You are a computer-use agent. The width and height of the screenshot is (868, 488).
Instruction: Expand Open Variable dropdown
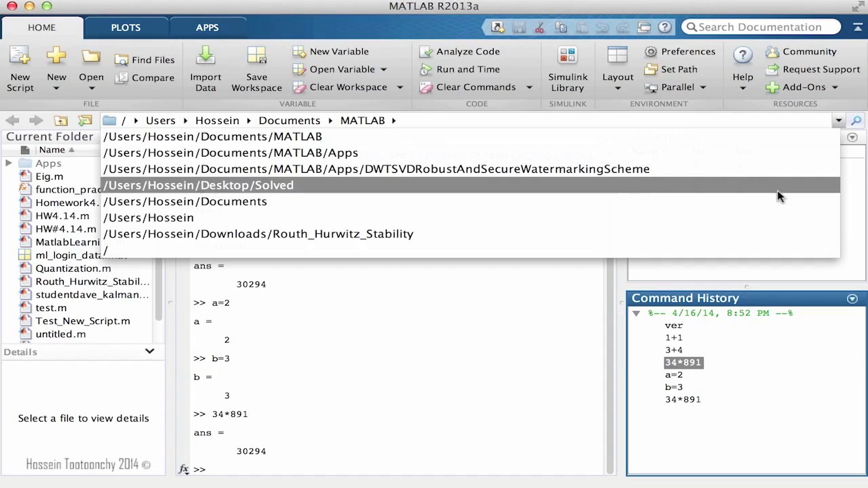pyautogui.click(x=383, y=69)
